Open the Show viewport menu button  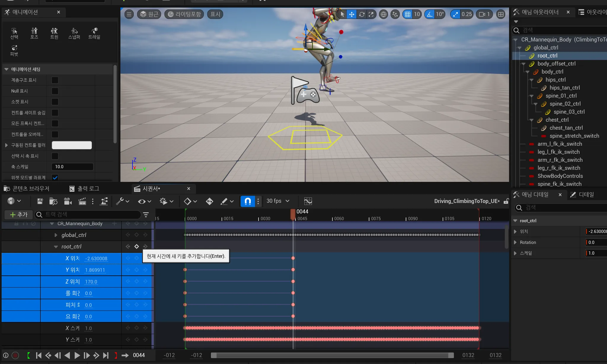point(215,14)
